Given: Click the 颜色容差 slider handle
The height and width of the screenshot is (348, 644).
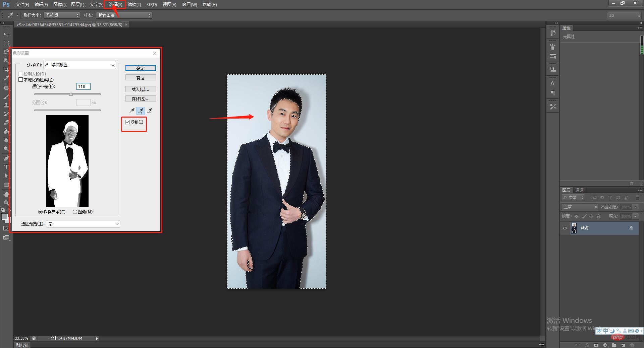Looking at the screenshot, I should (71, 94).
